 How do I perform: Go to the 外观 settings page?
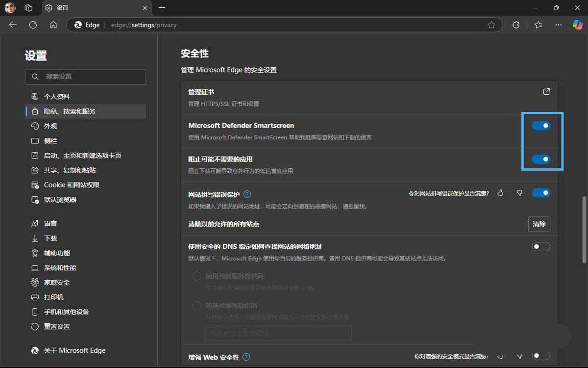coord(85,126)
